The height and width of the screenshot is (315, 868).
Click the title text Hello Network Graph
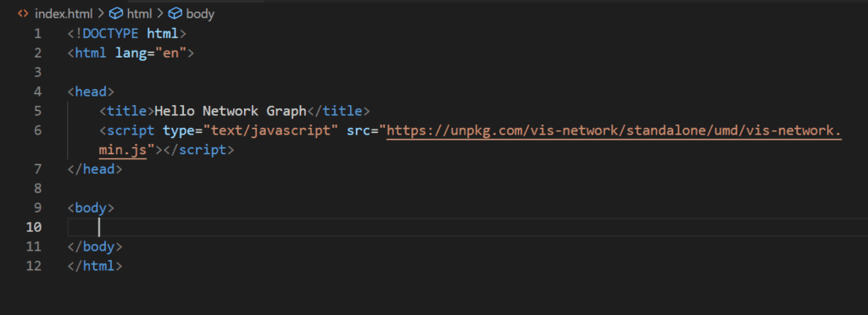click(231, 111)
